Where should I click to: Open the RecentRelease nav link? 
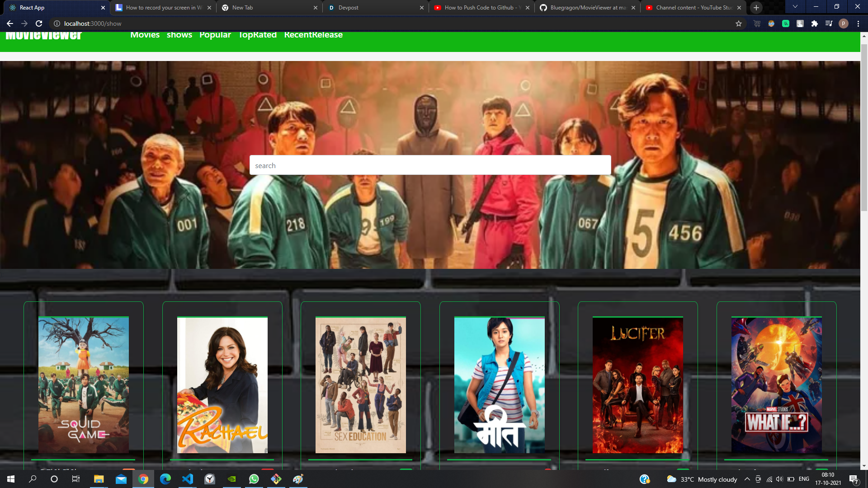[x=313, y=35]
